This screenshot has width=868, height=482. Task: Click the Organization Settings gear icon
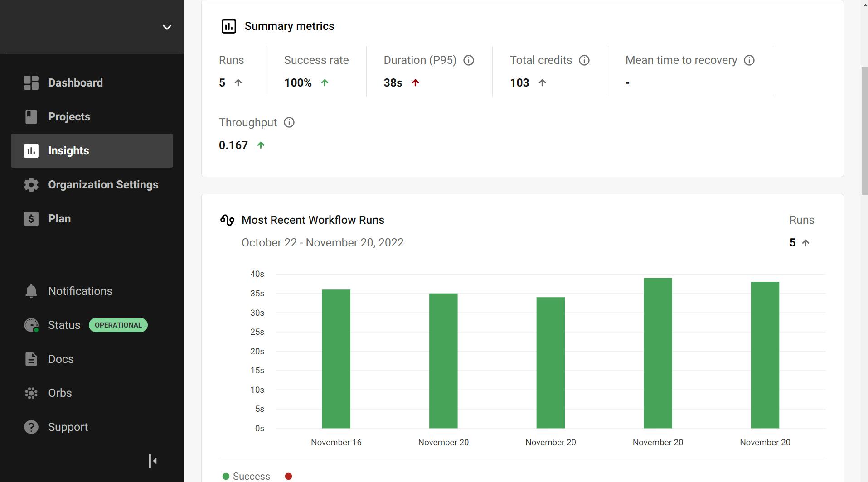31,185
